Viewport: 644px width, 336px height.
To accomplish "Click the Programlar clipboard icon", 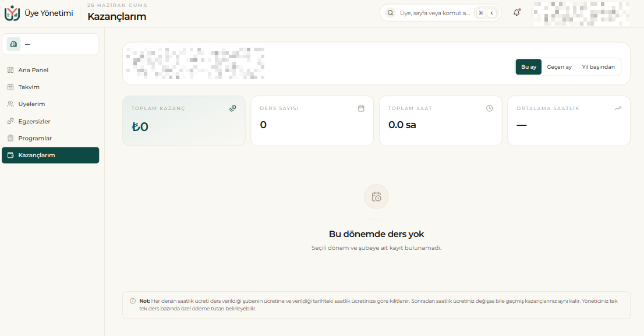I will tap(10, 138).
